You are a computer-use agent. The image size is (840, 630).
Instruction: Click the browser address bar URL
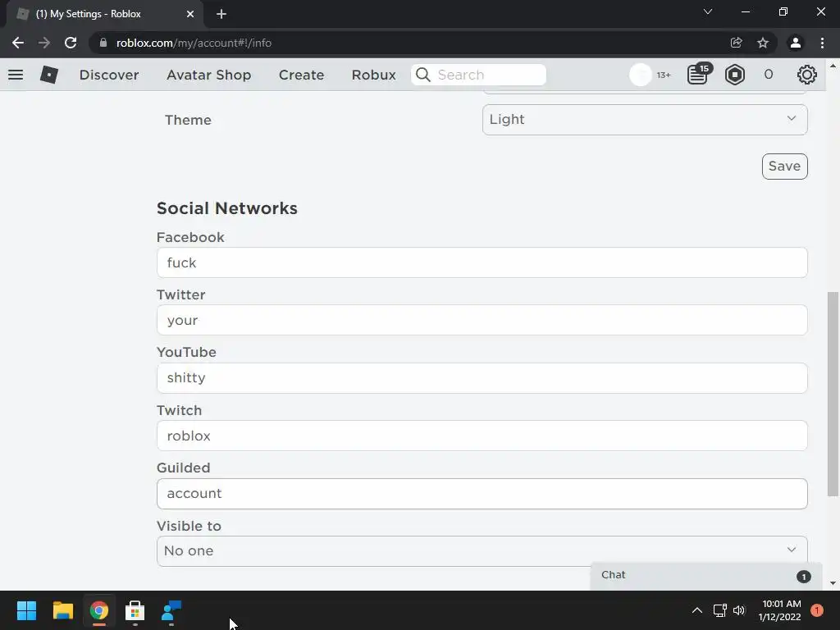(x=194, y=43)
